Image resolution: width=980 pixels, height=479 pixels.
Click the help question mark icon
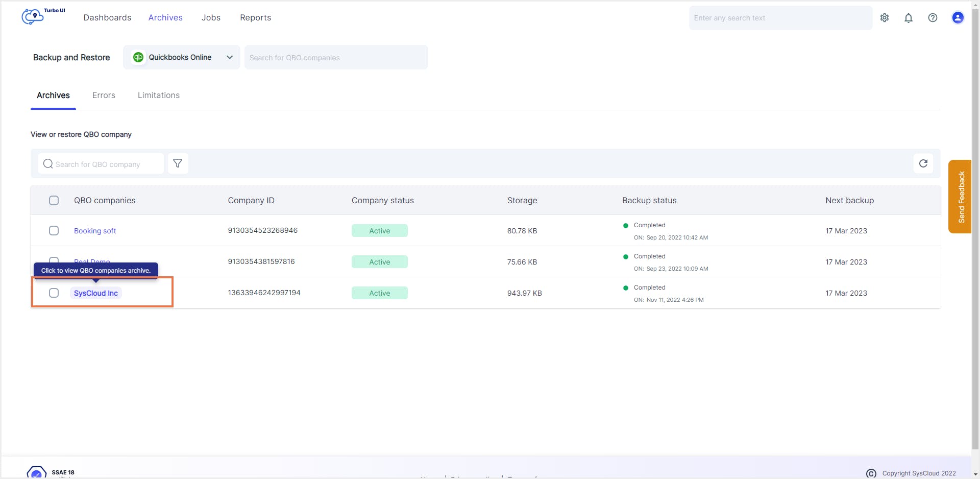(x=933, y=17)
